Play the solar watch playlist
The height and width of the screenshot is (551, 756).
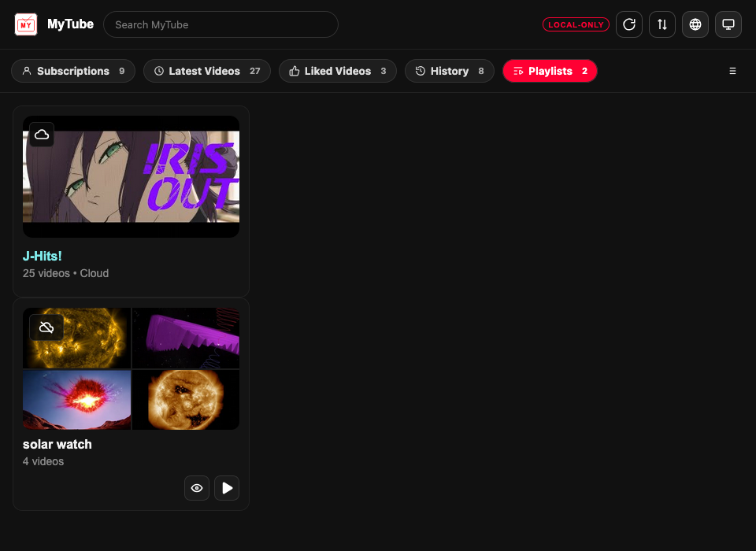point(227,488)
